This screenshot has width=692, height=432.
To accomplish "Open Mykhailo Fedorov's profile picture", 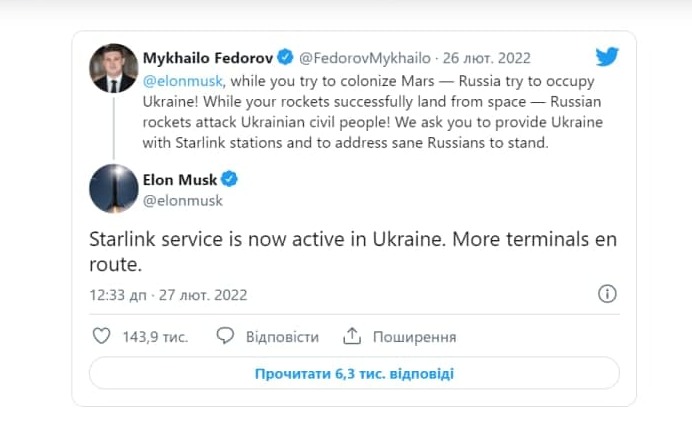I will pyautogui.click(x=113, y=68).
